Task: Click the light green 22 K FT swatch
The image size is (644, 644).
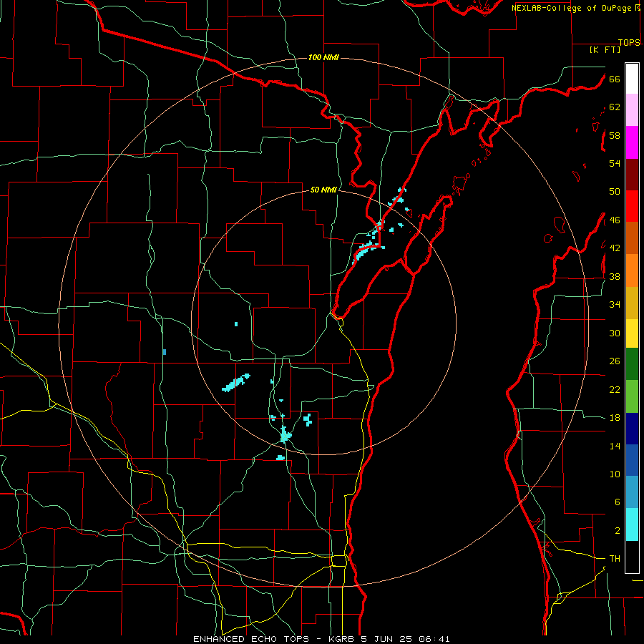Action: coord(632,396)
